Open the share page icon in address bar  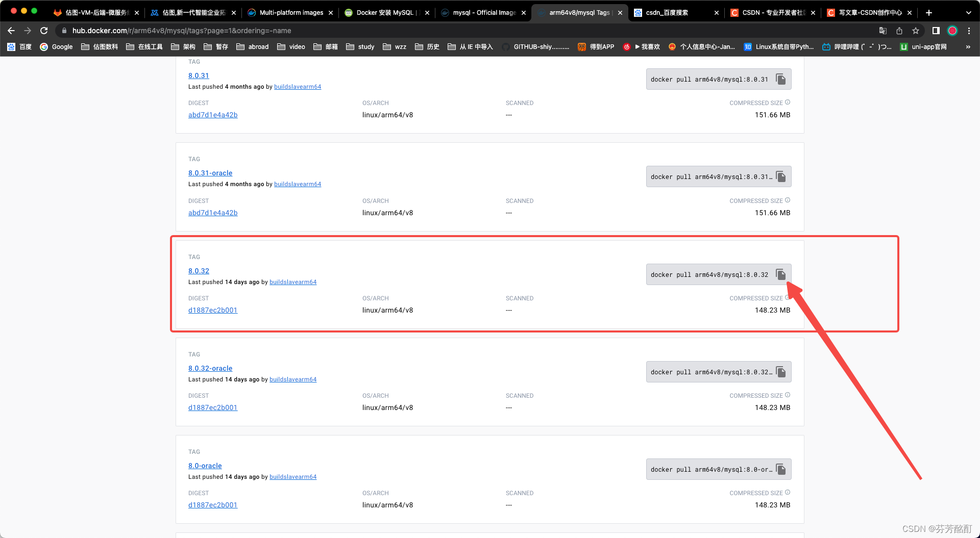(x=899, y=31)
